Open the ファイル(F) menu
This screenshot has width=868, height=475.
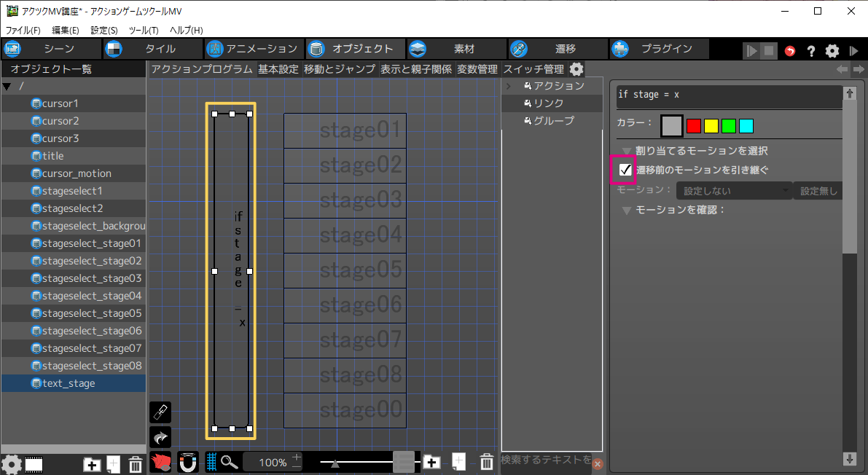23,30
